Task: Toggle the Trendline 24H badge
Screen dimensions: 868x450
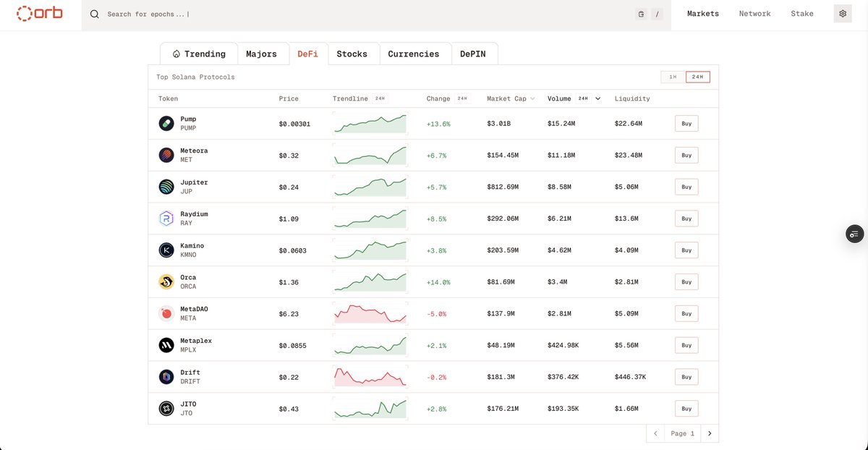Action: [x=380, y=98]
